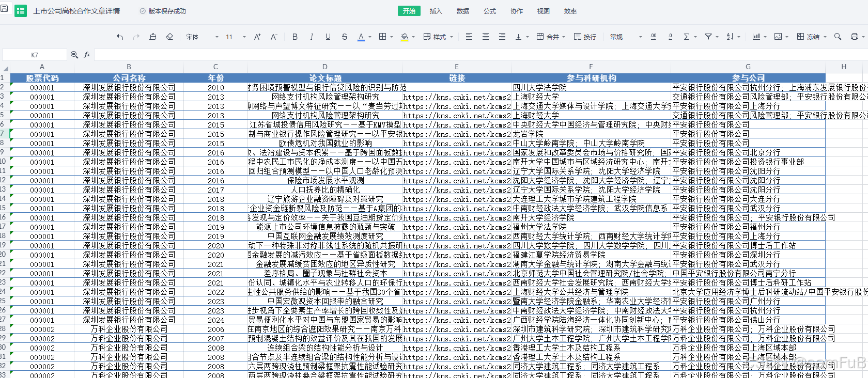Click the undo arrow icon
Viewport: 868px width, 378px height.
point(120,37)
